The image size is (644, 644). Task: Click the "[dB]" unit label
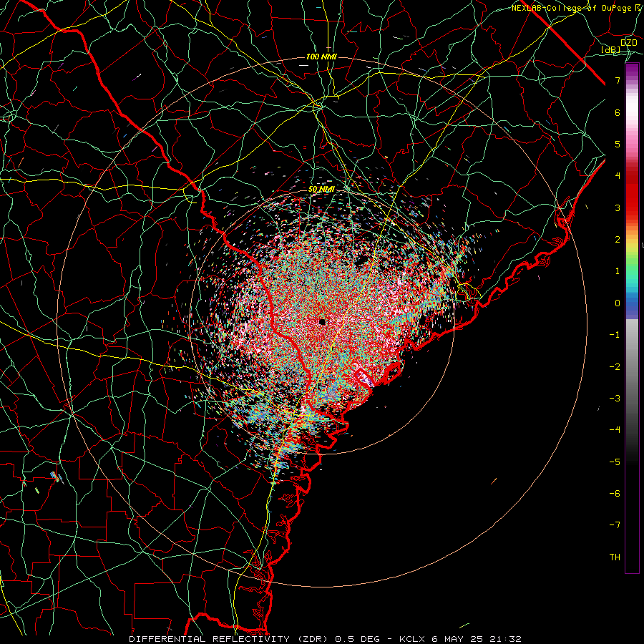click(x=611, y=49)
